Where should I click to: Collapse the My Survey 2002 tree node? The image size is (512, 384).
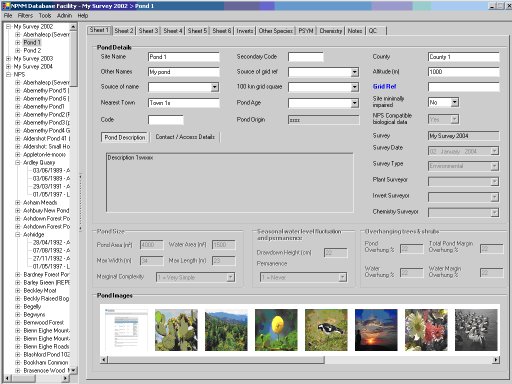[x=8, y=26]
